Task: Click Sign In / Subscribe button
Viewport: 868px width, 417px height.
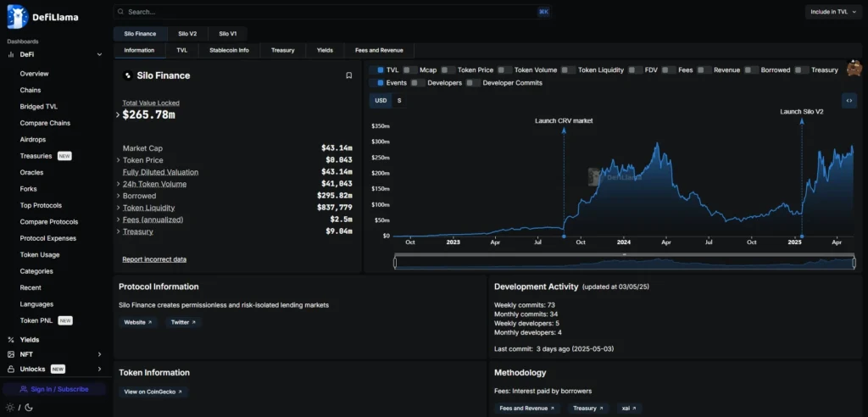Action: [x=54, y=389]
